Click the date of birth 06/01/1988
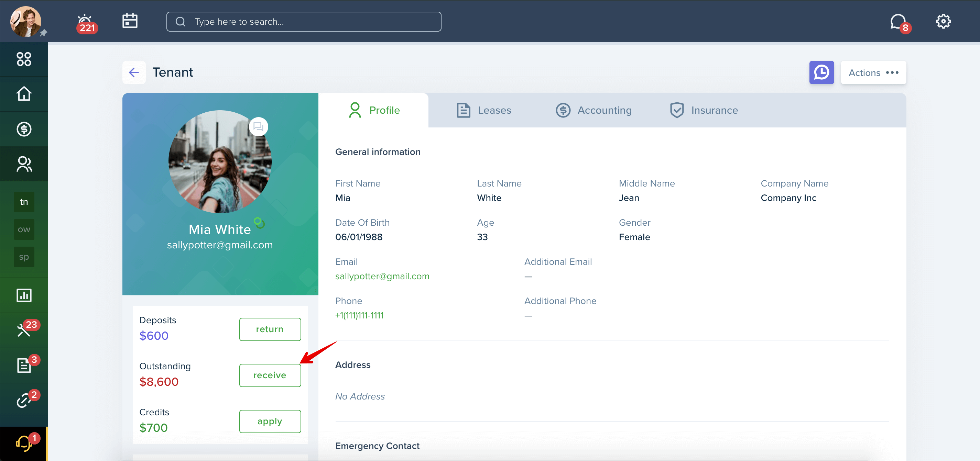This screenshot has width=980, height=461. pyautogui.click(x=359, y=237)
